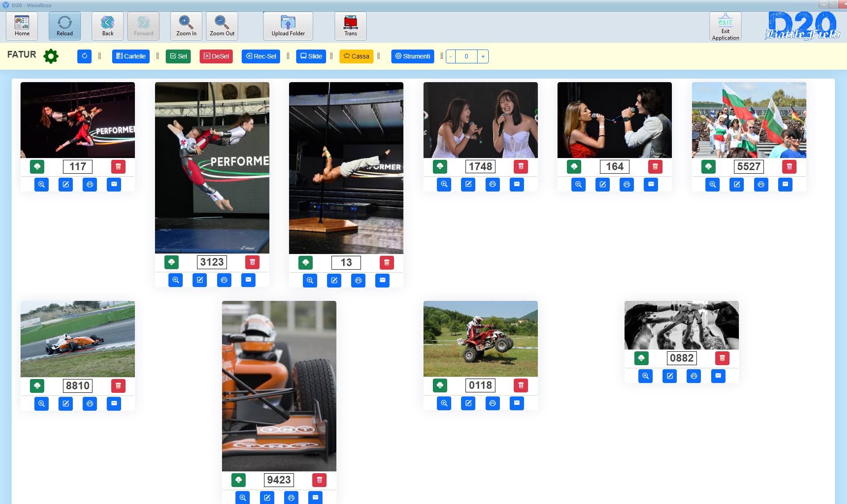Magnify photo 3123
Viewport: 847px width, 504px height.
(x=176, y=280)
